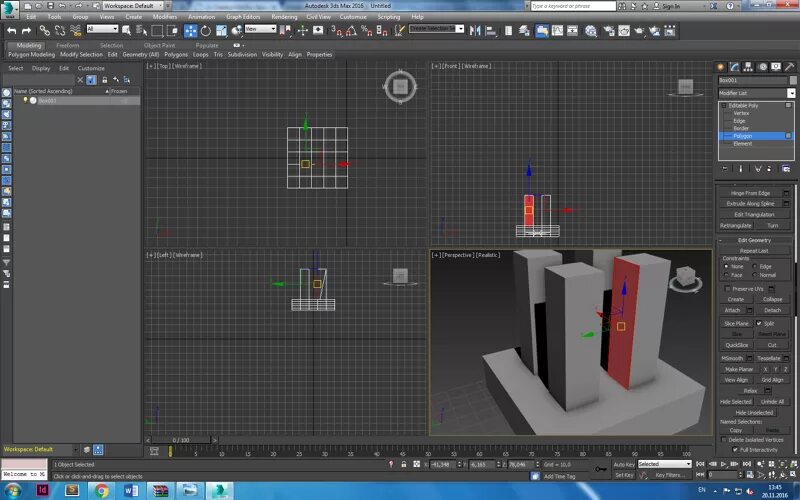
Task: Select the None constraint radio button
Action: coord(726,266)
